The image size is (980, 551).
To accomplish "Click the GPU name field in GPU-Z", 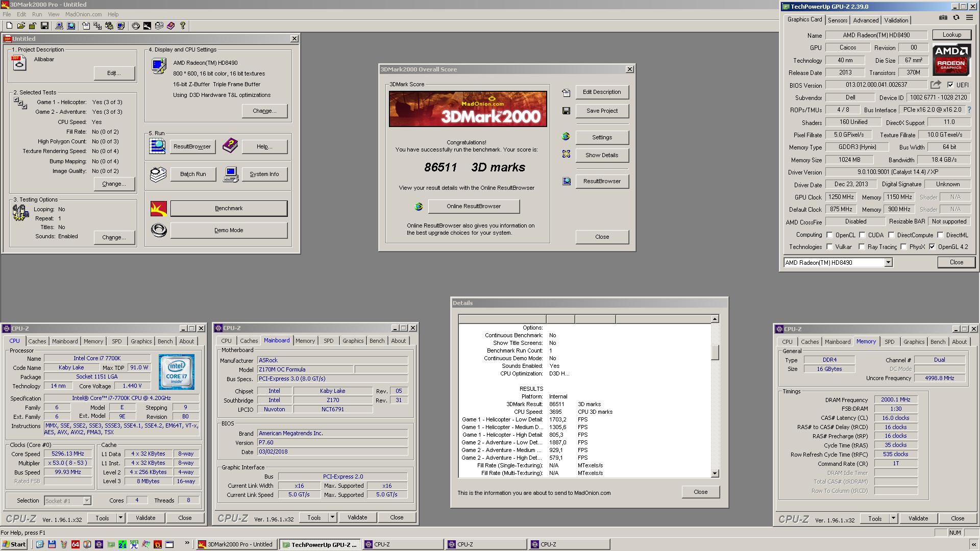I will [876, 35].
